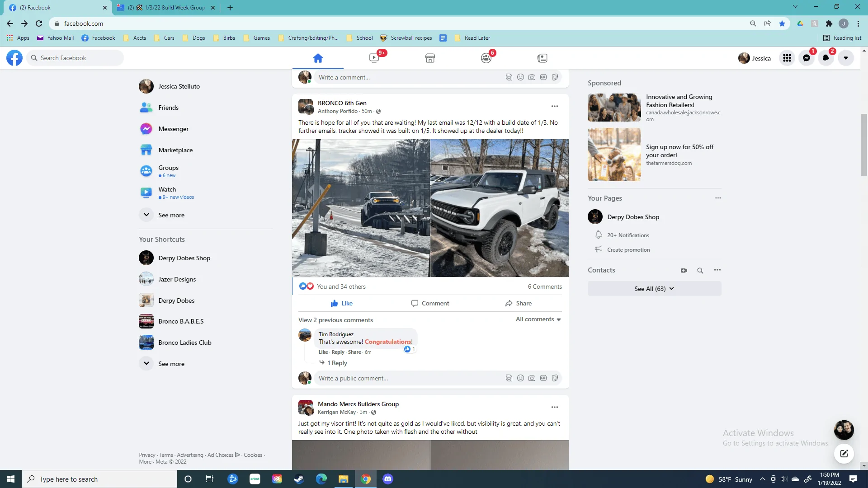Image resolution: width=868 pixels, height=488 pixels.
Task: Reply to Tim Rodriguez's comment
Action: (338, 352)
